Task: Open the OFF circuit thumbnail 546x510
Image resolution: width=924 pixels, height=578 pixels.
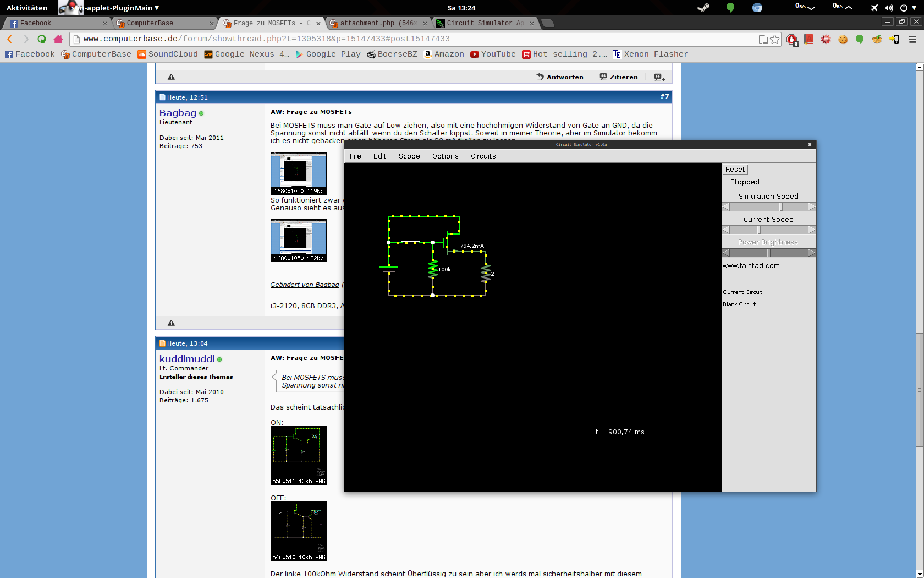Action: click(299, 531)
